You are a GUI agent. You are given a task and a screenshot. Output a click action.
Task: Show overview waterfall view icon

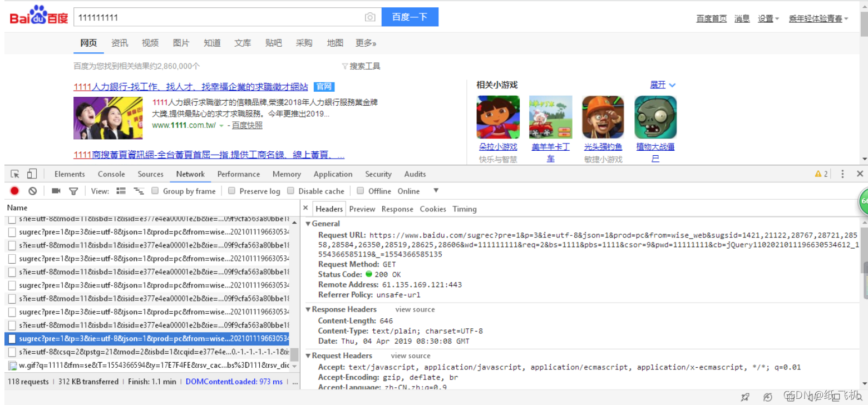pyautogui.click(x=139, y=191)
